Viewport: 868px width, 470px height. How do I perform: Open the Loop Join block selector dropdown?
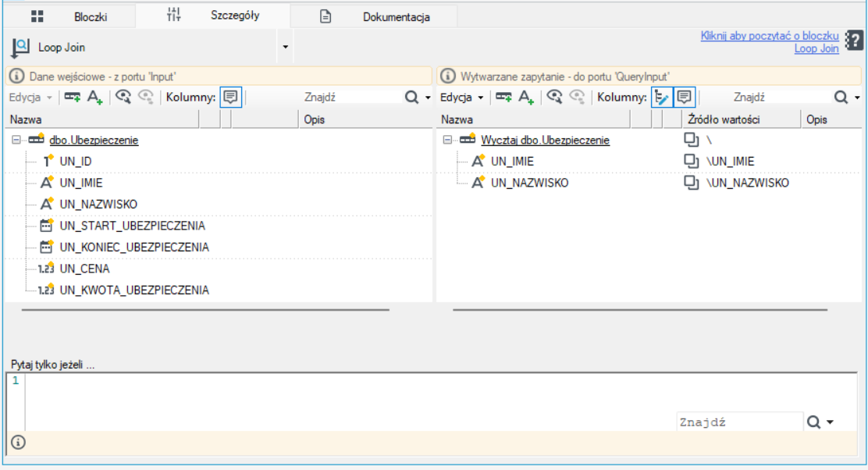285,47
